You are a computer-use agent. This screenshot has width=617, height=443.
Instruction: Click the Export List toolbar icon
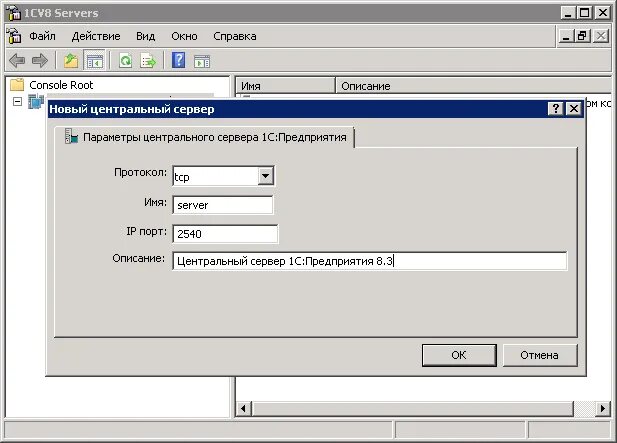(x=148, y=61)
